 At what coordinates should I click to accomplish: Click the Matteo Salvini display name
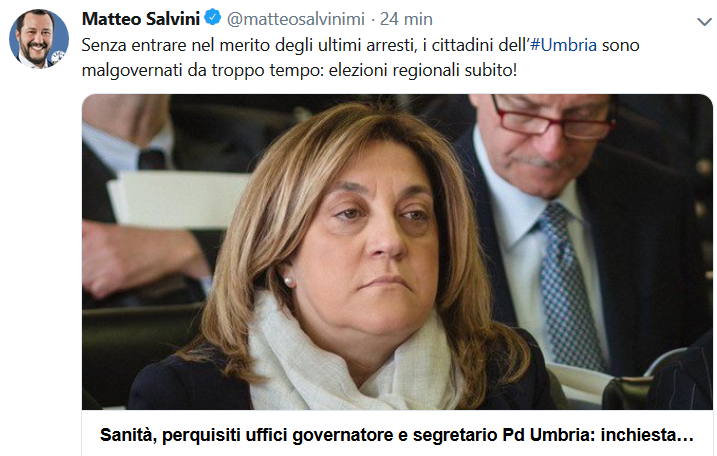pyautogui.click(x=141, y=19)
